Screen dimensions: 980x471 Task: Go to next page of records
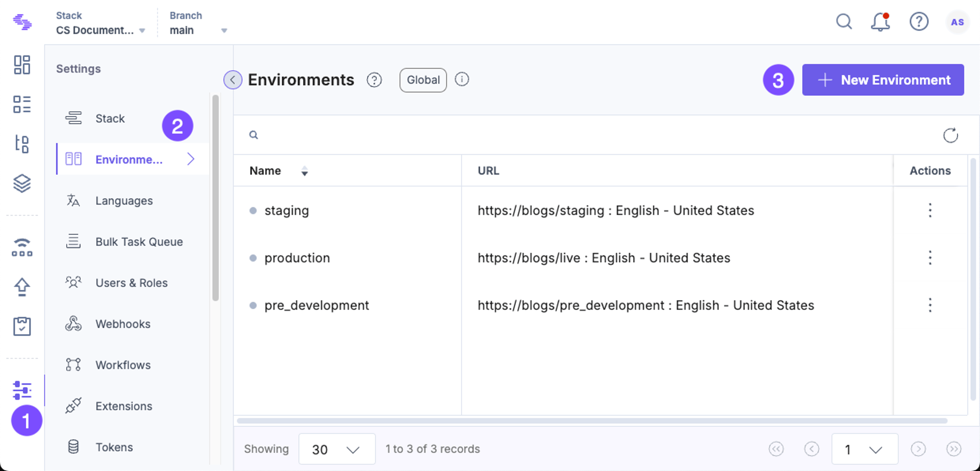(x=918, y=449)
